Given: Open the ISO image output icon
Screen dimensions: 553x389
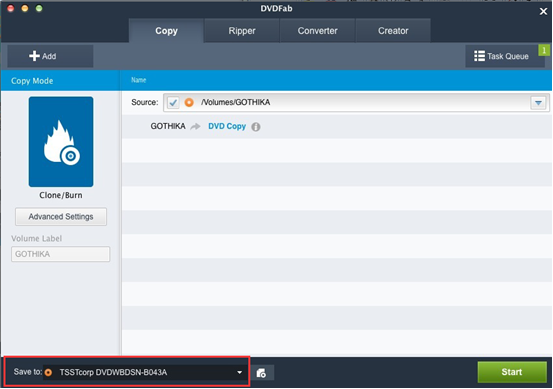Looking at the screenshot, I should tap(261, 373).
